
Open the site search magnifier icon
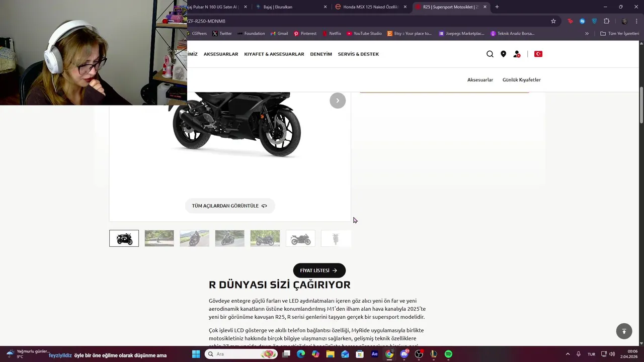click(490, 54)
